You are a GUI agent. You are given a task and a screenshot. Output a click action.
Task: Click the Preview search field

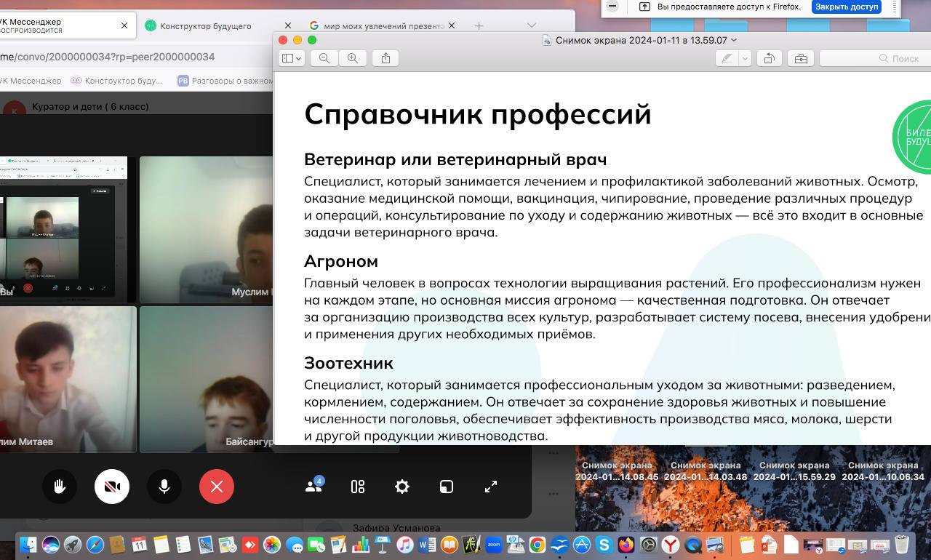873,58
